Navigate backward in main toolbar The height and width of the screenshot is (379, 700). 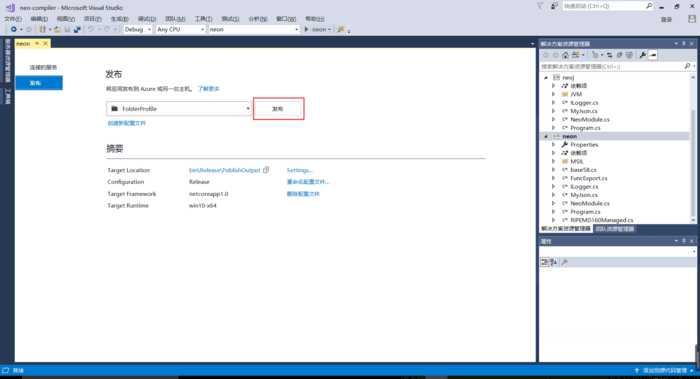pyautogui.click(x=14, y=29)
